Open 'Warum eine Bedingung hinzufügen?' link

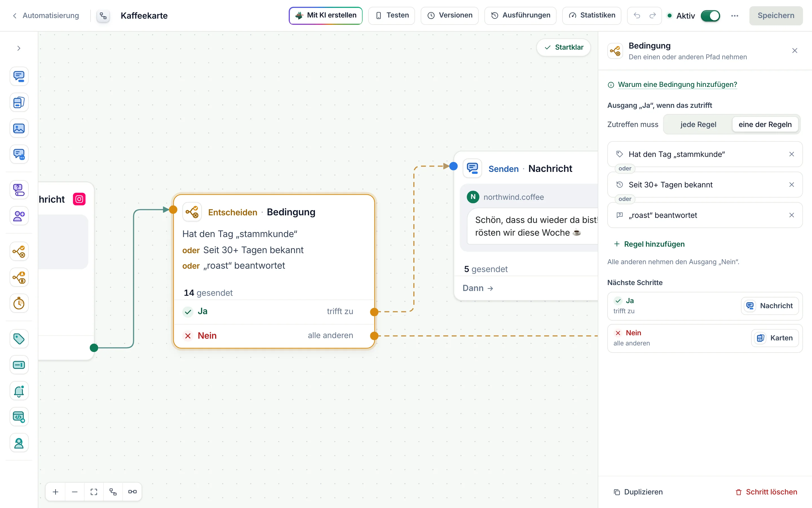677,84
